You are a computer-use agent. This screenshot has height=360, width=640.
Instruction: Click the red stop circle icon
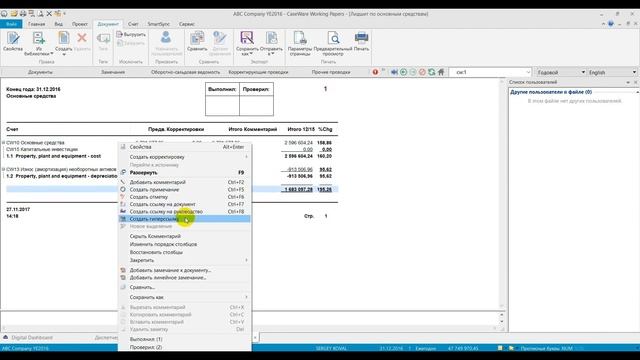click(x=422, y=72)
